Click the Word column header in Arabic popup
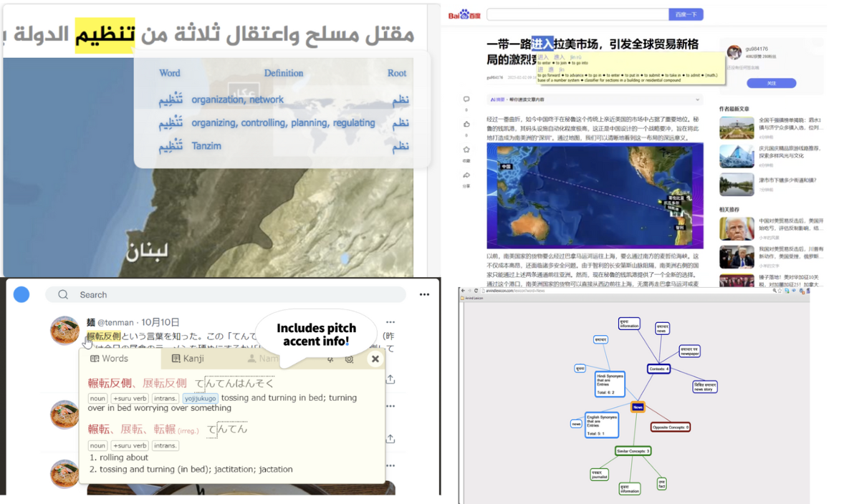844x504 pixels. pos(170,73)
